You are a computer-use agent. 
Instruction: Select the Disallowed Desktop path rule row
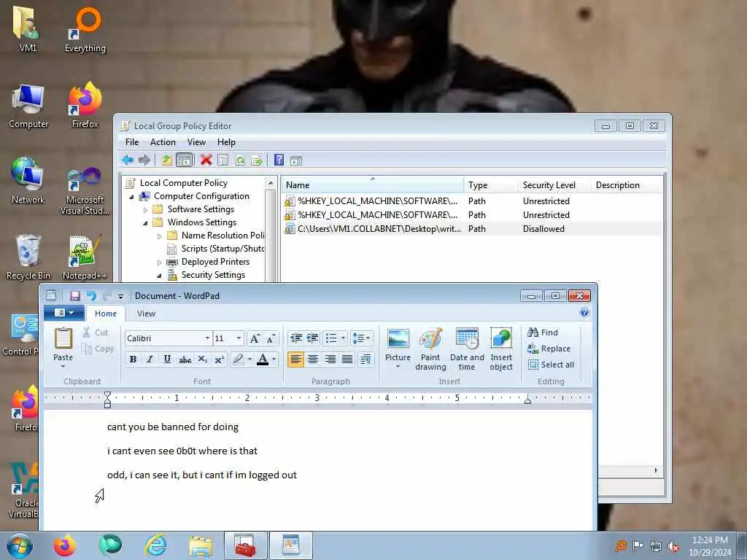point(472,228)
